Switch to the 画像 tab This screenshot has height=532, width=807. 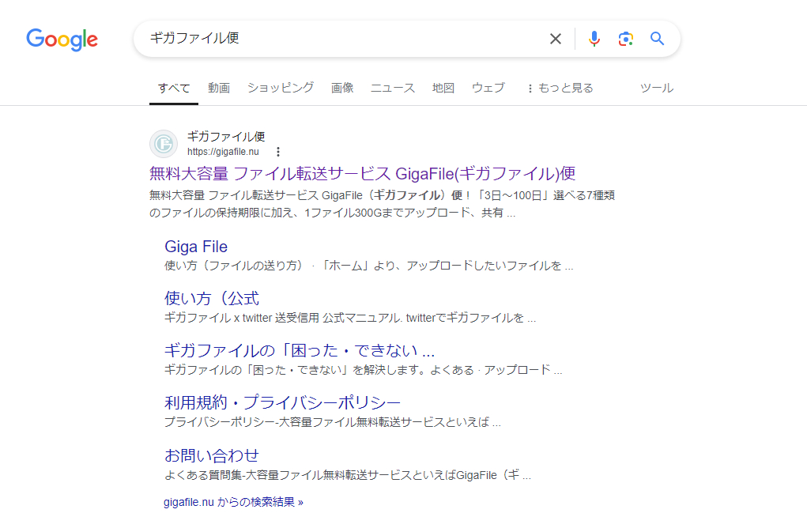coord(342,88)
